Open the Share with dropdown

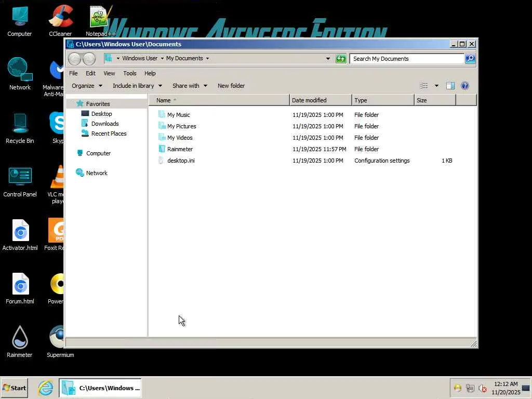pyautogui.click(x=190, y=86)
